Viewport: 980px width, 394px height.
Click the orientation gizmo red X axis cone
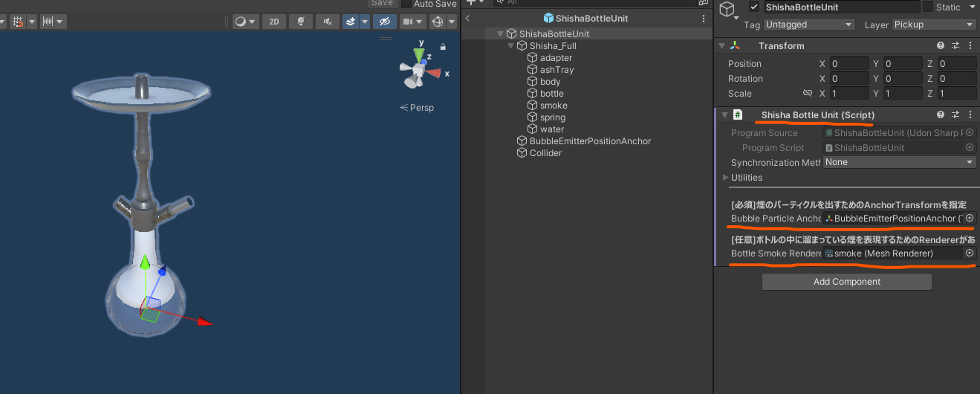pyautogui.click(x=433, y=73)
